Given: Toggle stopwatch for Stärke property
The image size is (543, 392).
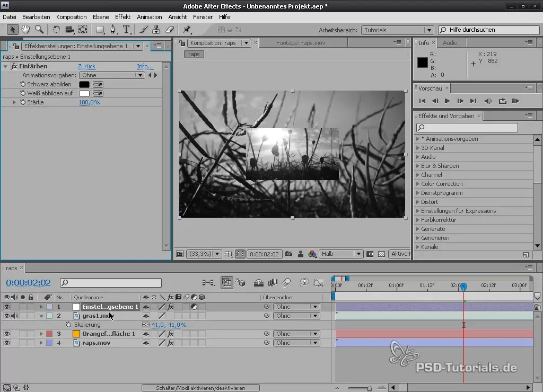Looking at the screenshot, I should [23, 102].
